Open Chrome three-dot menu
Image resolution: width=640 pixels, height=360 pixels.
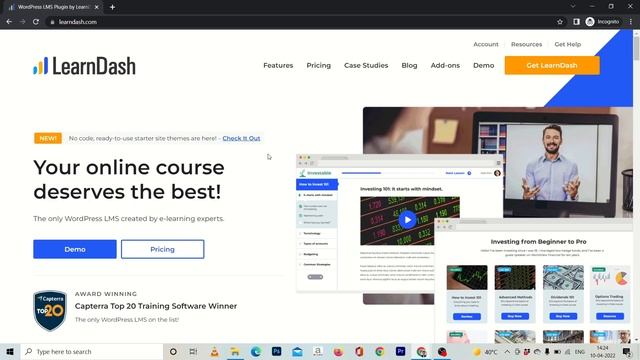[x=631, y=22]
